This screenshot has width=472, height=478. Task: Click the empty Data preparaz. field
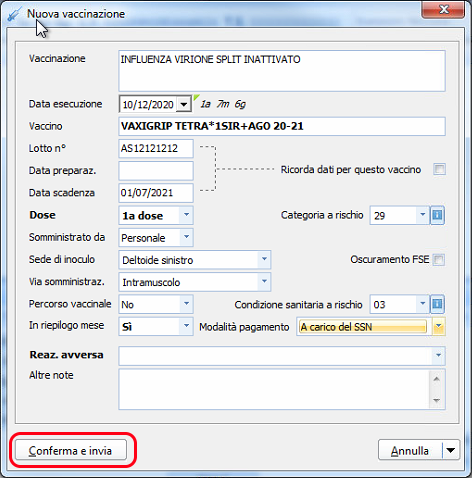pos(156,171)
